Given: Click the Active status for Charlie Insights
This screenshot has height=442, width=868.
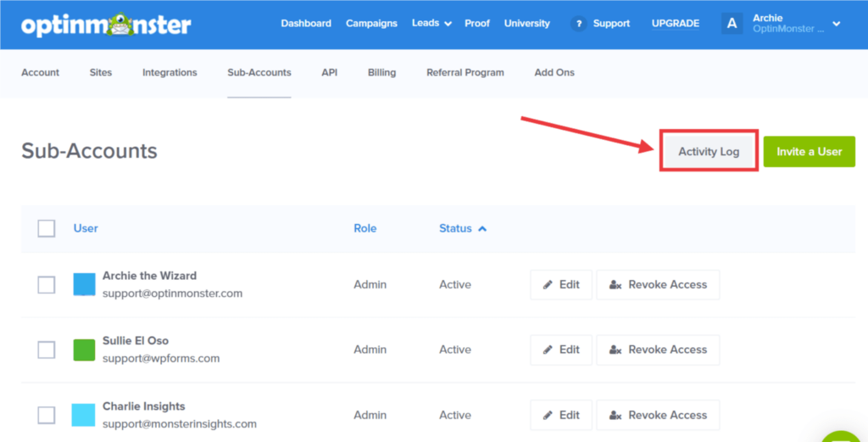Looking at the screenshot, I should (455, 415).
